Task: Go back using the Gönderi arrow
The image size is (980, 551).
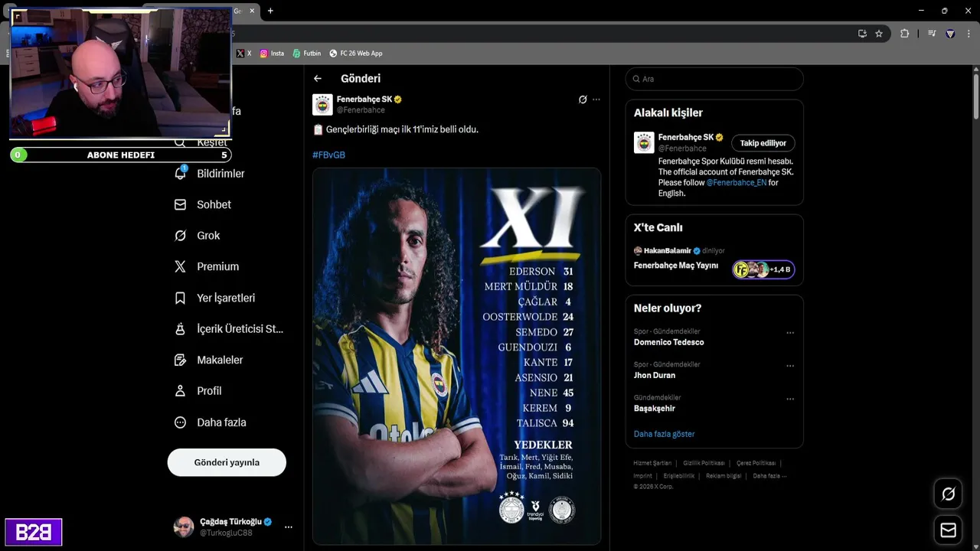Action: 318,79
